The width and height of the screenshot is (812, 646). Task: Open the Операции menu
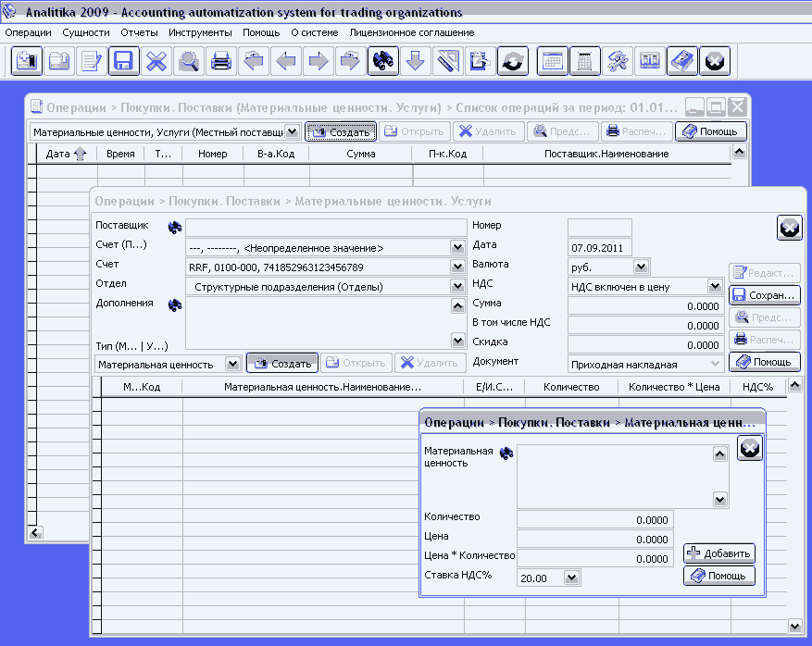pos(28,32)
